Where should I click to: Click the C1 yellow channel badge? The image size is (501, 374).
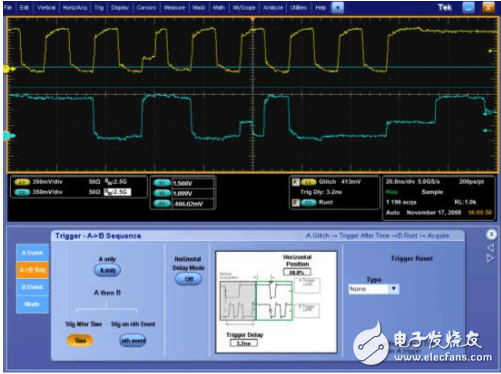point(22,182)
